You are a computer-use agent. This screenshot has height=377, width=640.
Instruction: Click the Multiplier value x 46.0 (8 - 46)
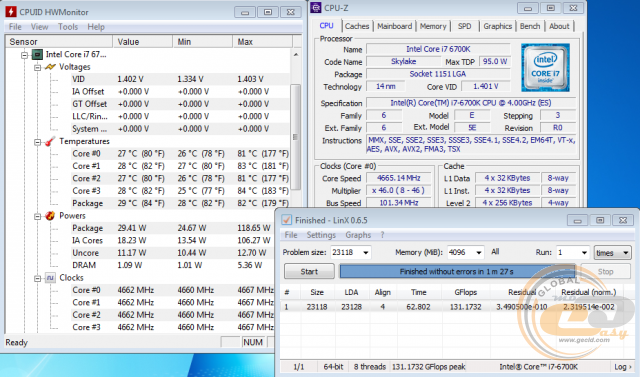coord(398,191)
